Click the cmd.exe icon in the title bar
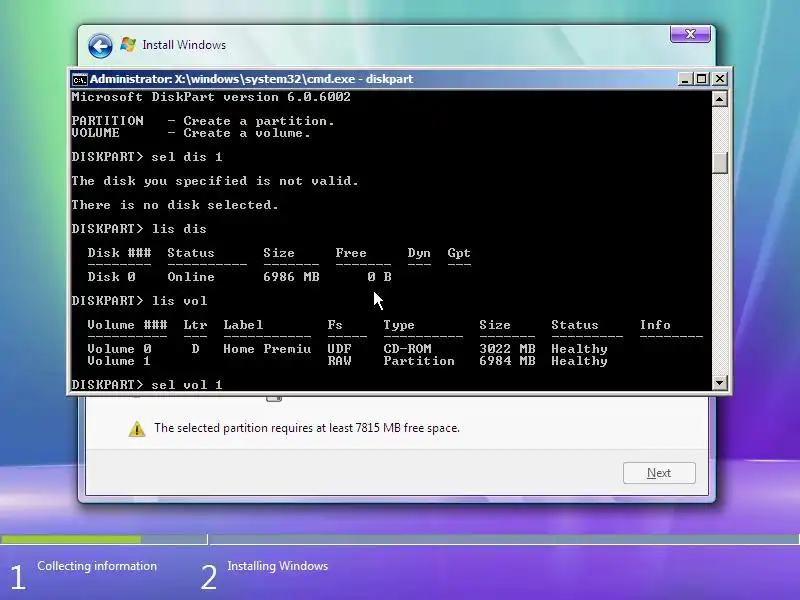 [x=79, y=80]
